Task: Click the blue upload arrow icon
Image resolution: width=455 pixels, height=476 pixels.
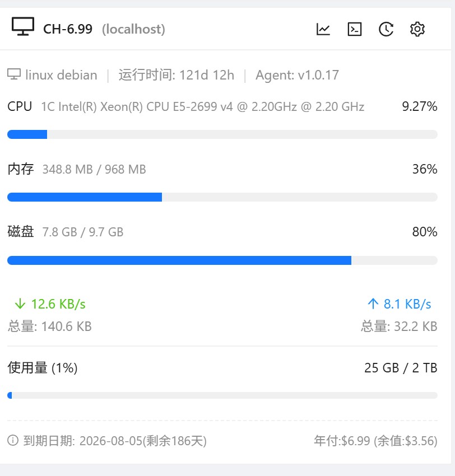Action: [373, 304]
